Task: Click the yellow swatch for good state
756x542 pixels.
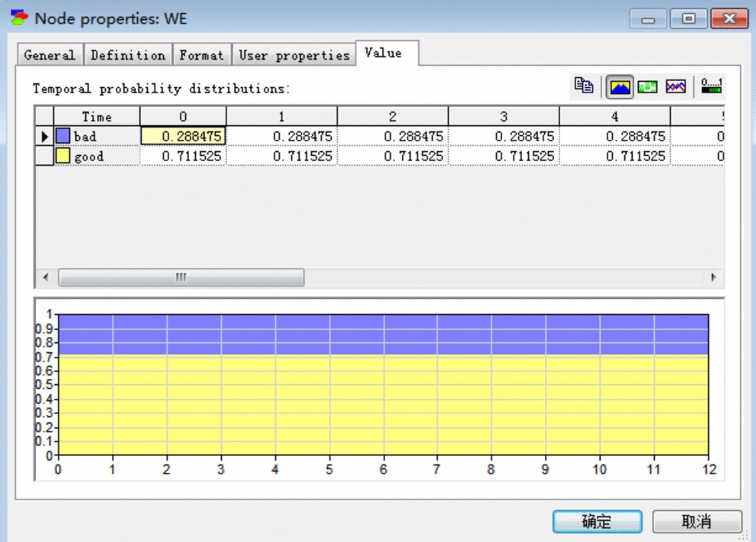Action: click(63, 156)
